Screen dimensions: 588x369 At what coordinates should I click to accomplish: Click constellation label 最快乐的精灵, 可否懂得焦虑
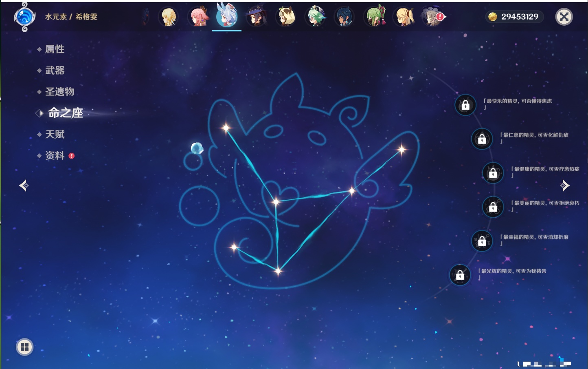(x=518, y=104)
